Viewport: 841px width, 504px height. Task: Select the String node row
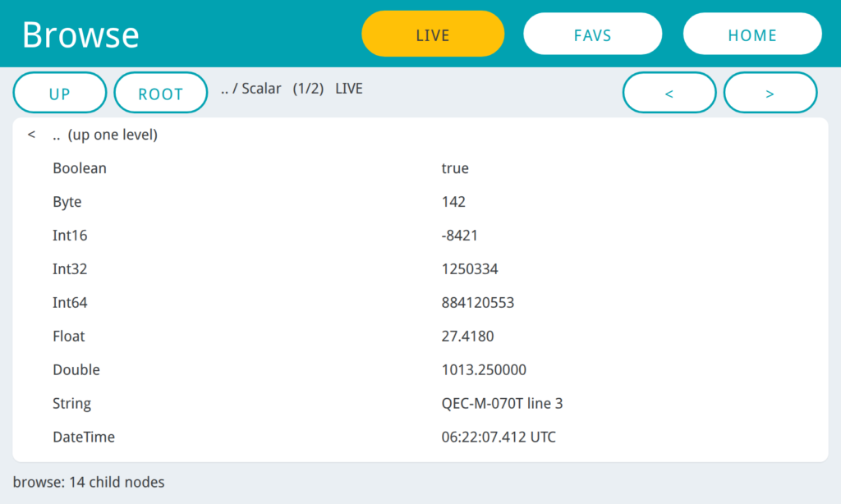(420, 404)
